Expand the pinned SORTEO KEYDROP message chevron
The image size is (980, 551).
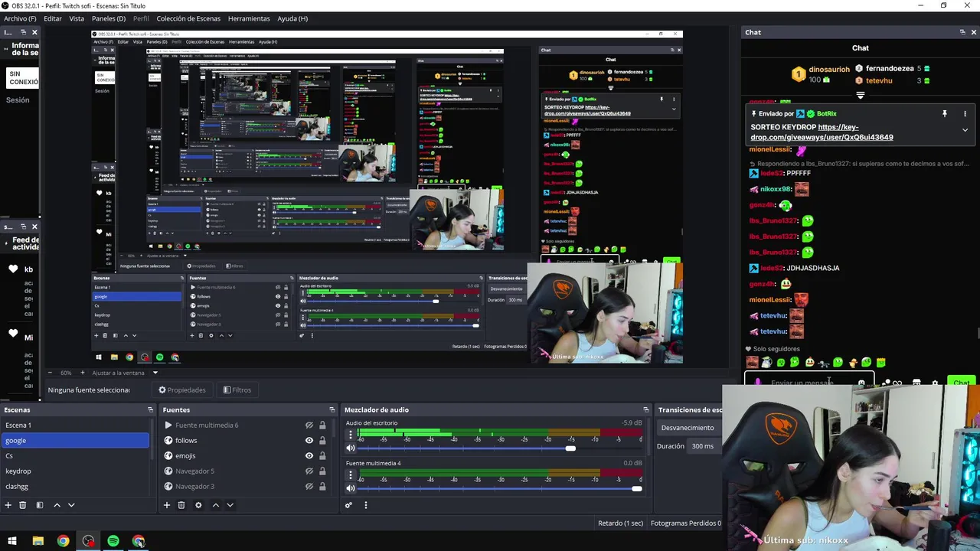click(965, 130)
